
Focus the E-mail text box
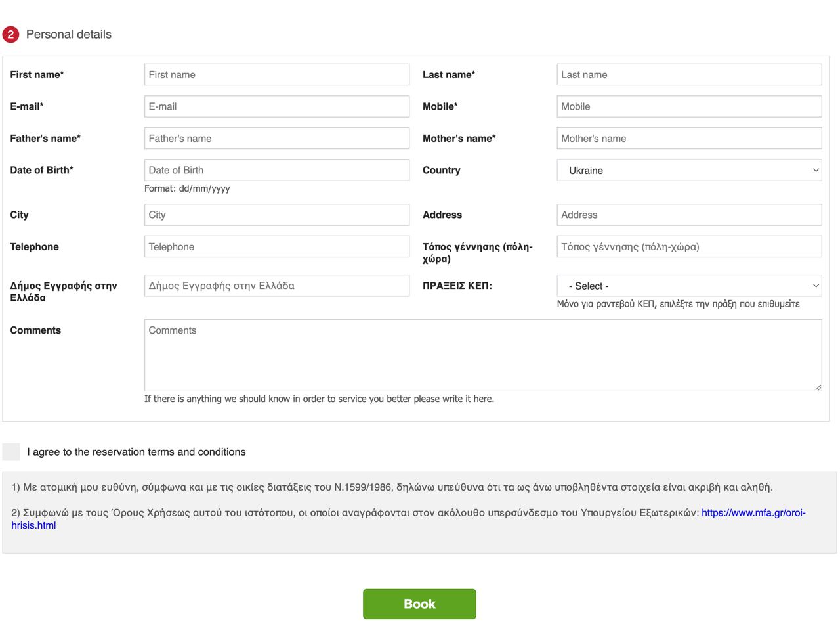tap(276, 106)
